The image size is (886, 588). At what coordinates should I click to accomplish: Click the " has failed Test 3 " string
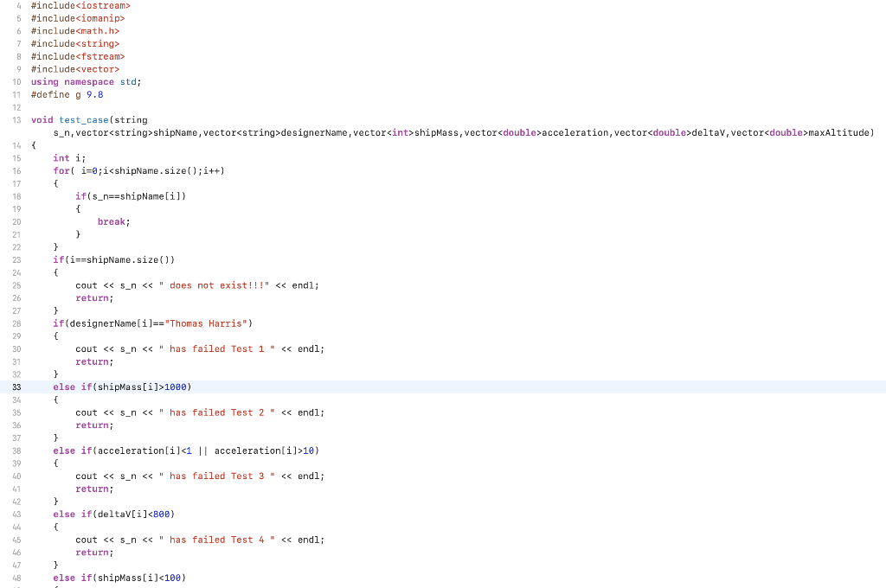(217, 476)
